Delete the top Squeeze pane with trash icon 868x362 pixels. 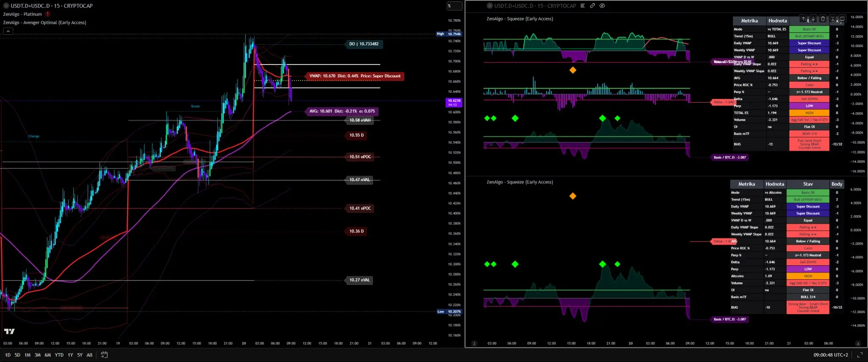click(823, 19)
